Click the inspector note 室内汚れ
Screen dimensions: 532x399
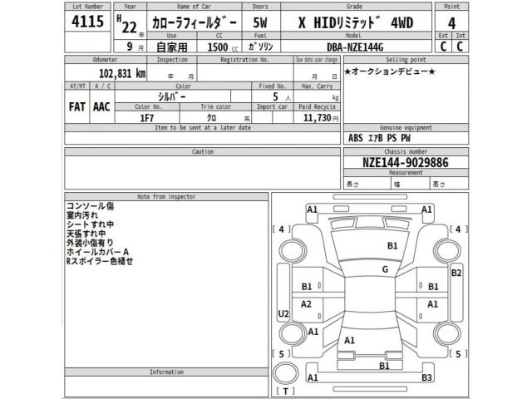coord(82,215)
